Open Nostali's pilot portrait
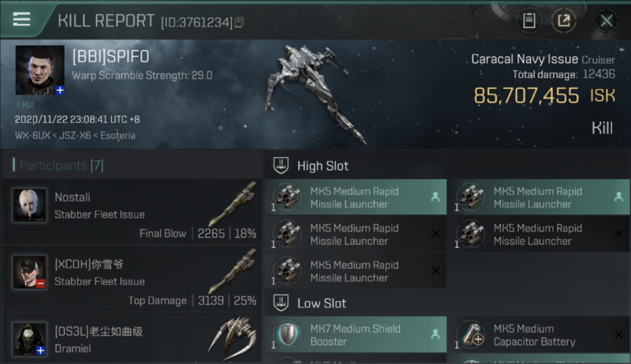The width and height of the screenshot is (631, 364). [30, 205]
